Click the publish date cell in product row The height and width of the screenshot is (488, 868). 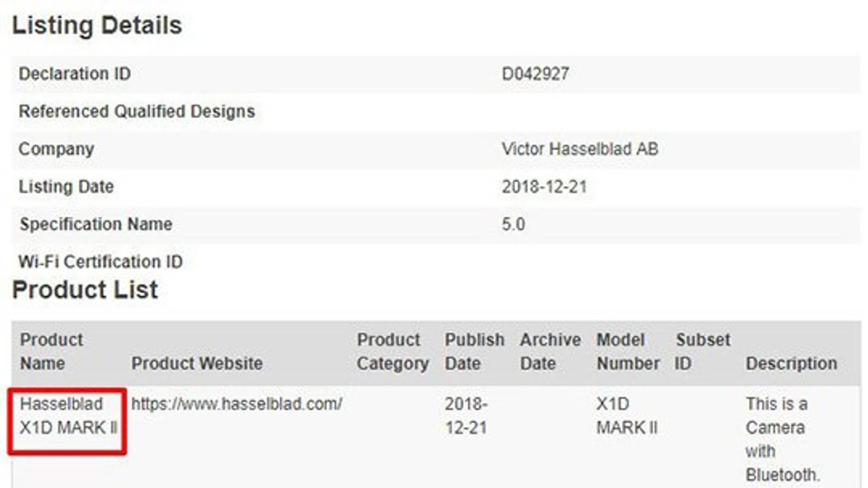click(466, 416)
